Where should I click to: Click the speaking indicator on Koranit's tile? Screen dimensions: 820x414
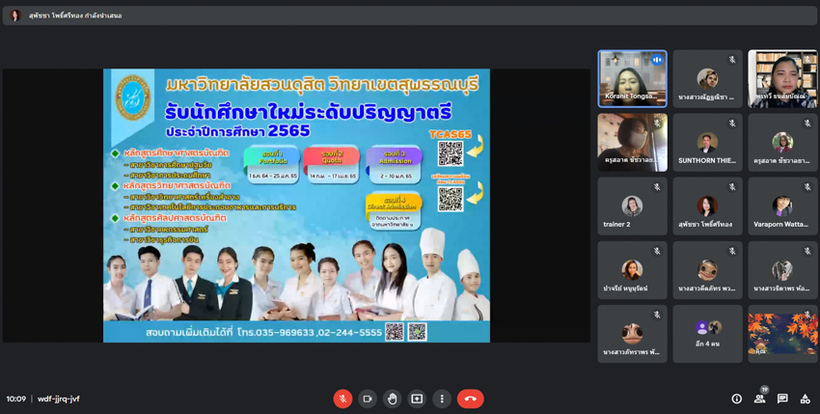657,60
